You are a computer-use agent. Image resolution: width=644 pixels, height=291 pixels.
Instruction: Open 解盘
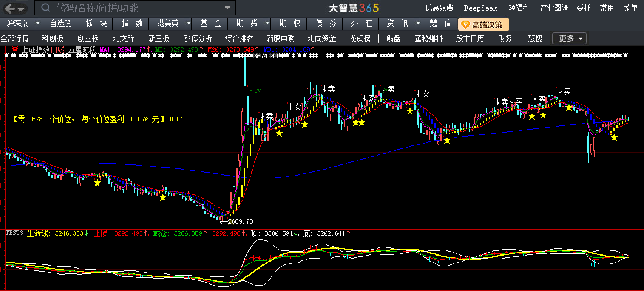[x=393, y=39]
